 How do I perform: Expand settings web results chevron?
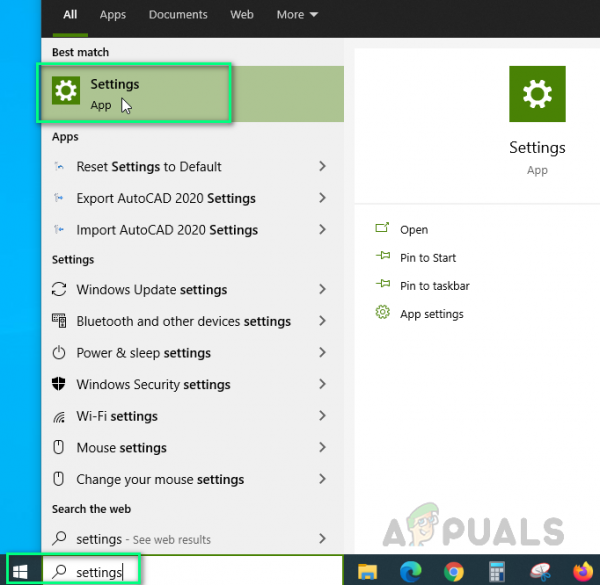323,539
